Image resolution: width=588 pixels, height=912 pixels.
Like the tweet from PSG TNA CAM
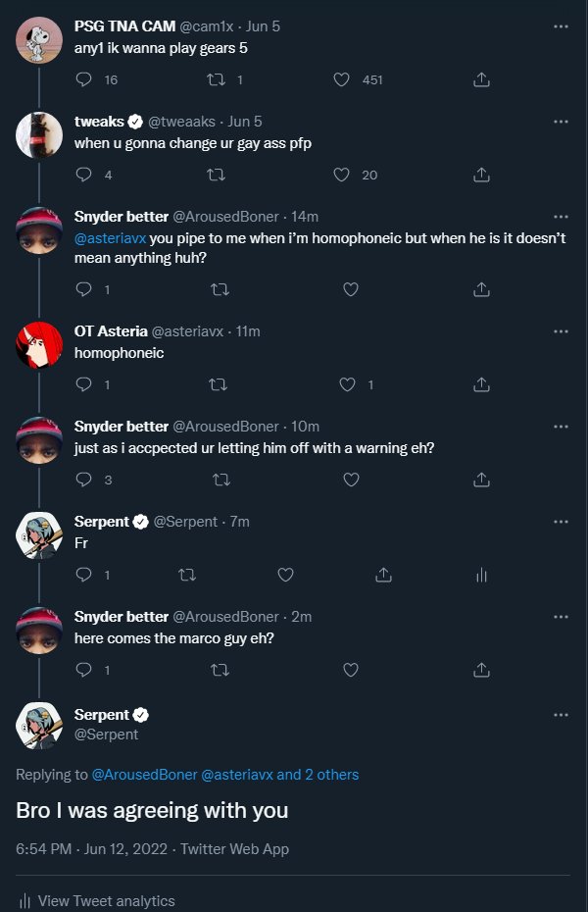coord(341,79)
